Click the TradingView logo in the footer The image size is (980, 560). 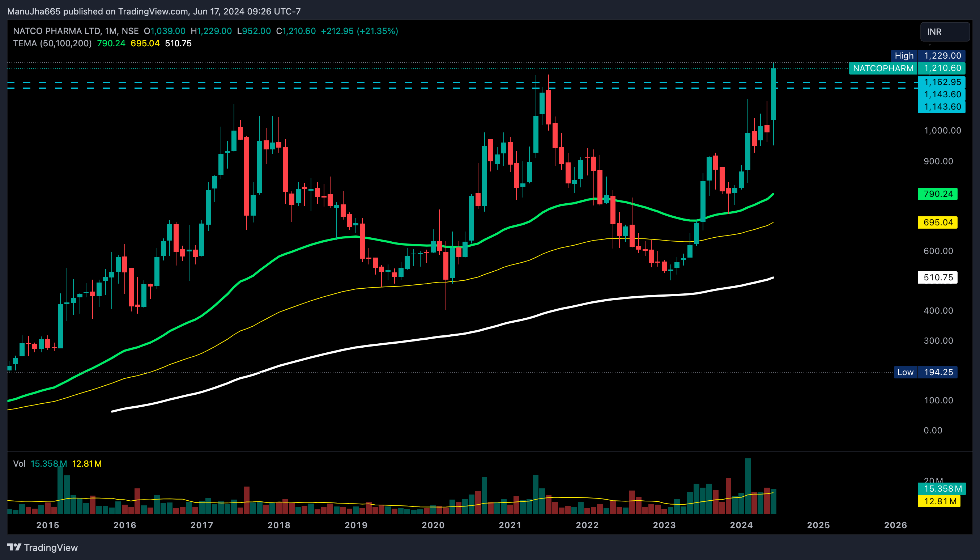(42, 547)
